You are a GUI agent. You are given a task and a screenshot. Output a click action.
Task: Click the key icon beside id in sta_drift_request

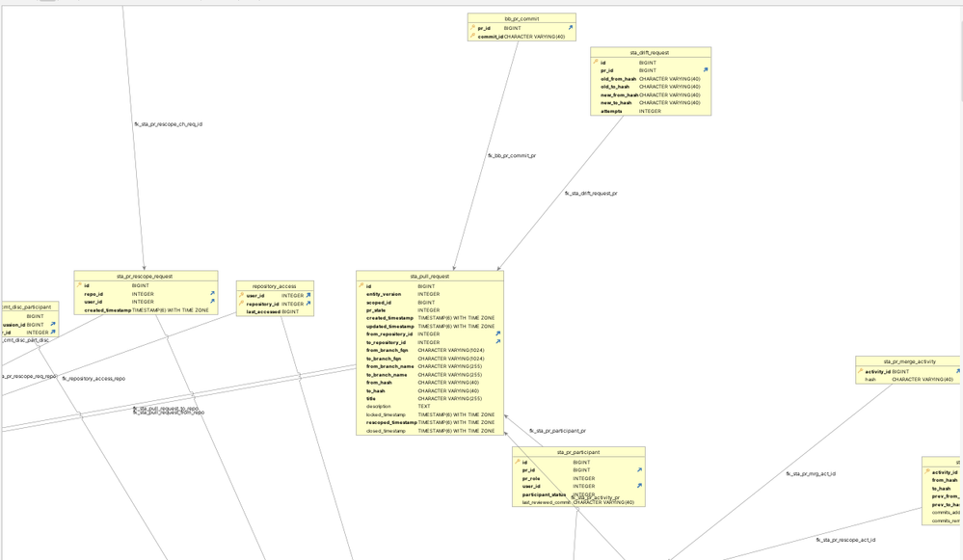[x=595, y=61]
